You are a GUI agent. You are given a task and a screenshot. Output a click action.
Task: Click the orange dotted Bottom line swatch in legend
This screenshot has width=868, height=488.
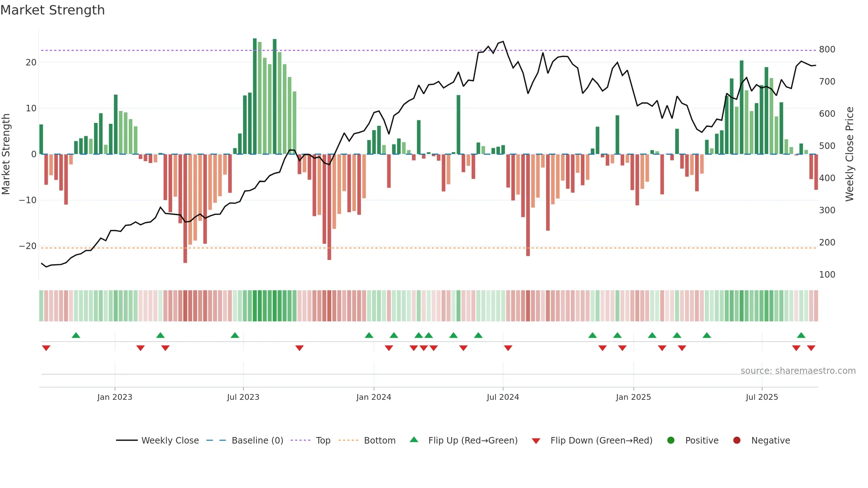click(x=348, y=440)
